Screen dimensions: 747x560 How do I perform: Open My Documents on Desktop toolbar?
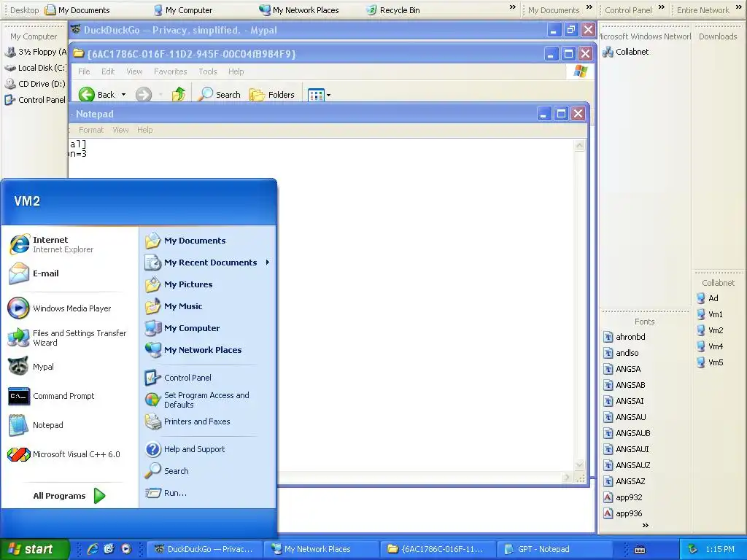[x=77, y=10]
